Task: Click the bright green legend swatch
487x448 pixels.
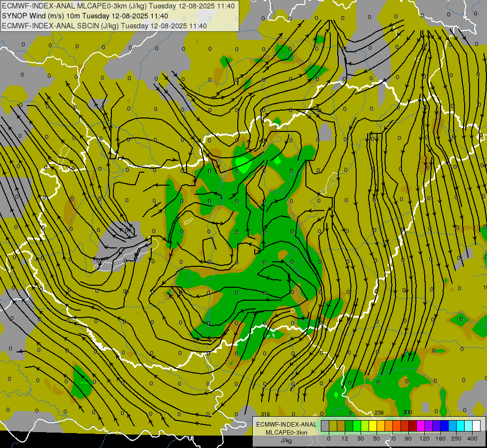Action: [x=357, y=426]
